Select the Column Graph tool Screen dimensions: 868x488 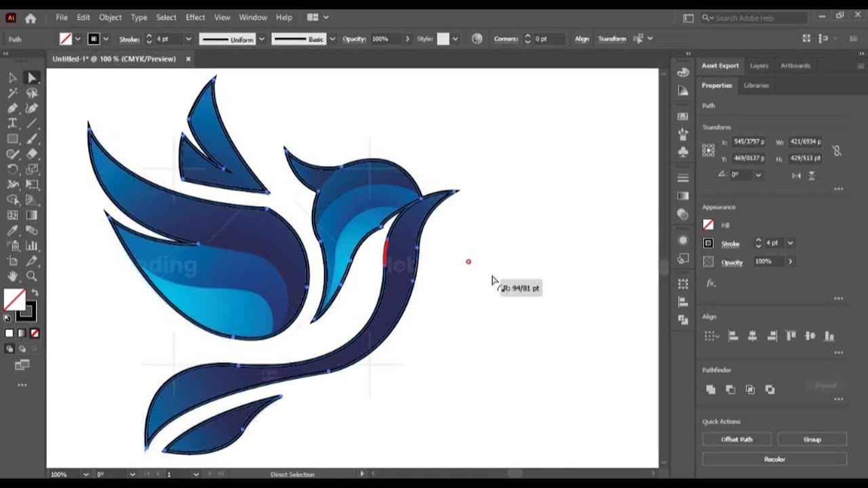[32, 245]
